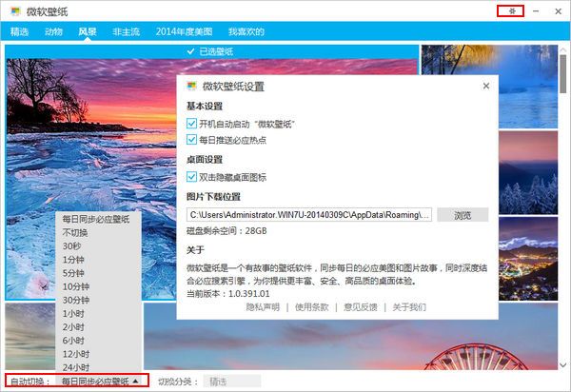Image resolution: width=571 pixels, height=392 pixels.
Task: Click the download path input field
Action: coord(309,215)
